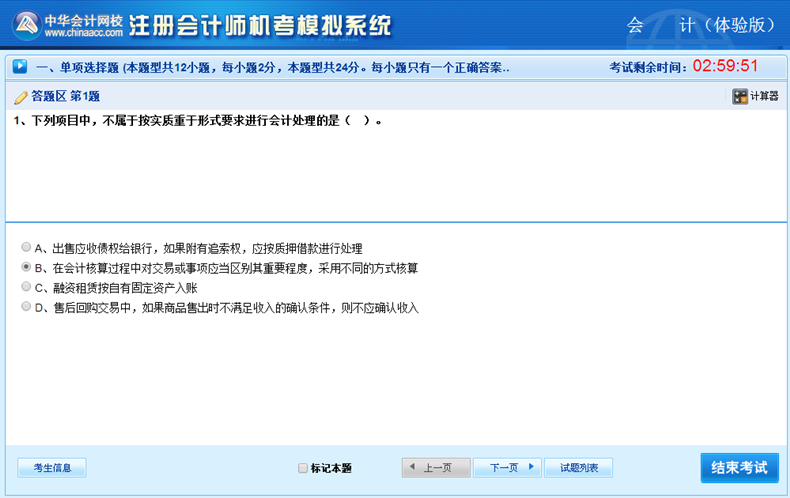Click the pencil icon beside 答题区
The height and width of the screenshot is (498, 790).
coord(21,97)
